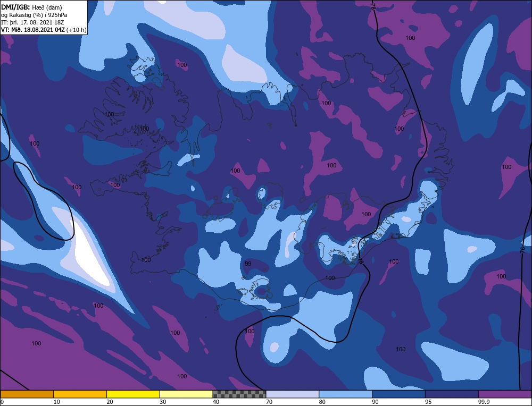Click the '76' contour label at right edge
The image size is (532, 406).
click(x=522, y=250)
